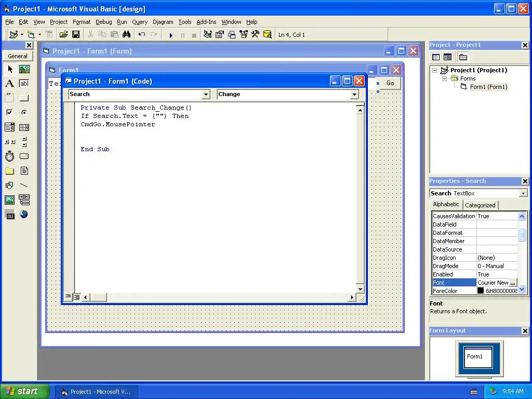Viewport: 532px width, 399px height.
Task: Open the Add-Ins menu
Action: click(x=206, y=22)
